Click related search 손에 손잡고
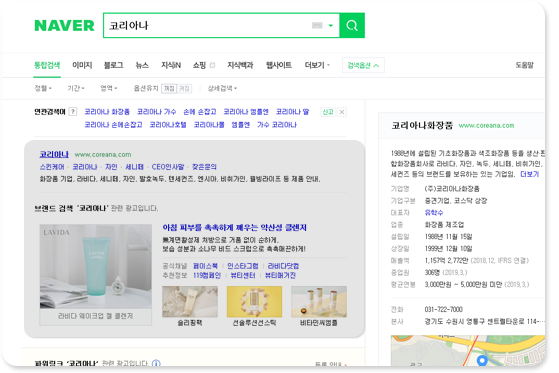The image size is (559, 373). 200,112
